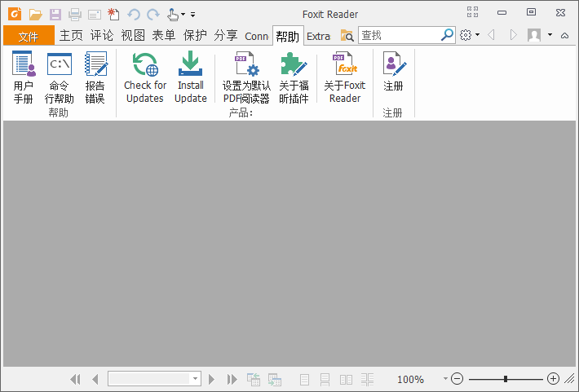Open the zoom percentage dropdown arrow
Viewport: 579px width, 392px height.
point(445,379)
